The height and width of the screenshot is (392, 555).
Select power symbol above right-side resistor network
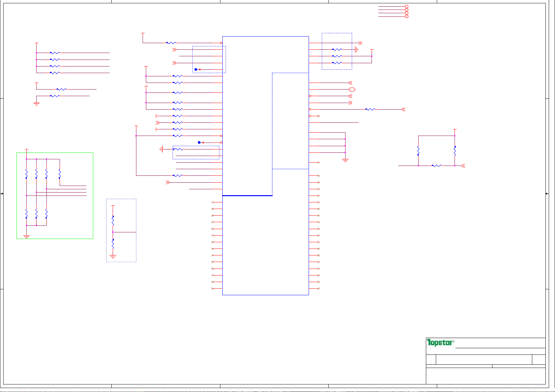click(455, 130)
